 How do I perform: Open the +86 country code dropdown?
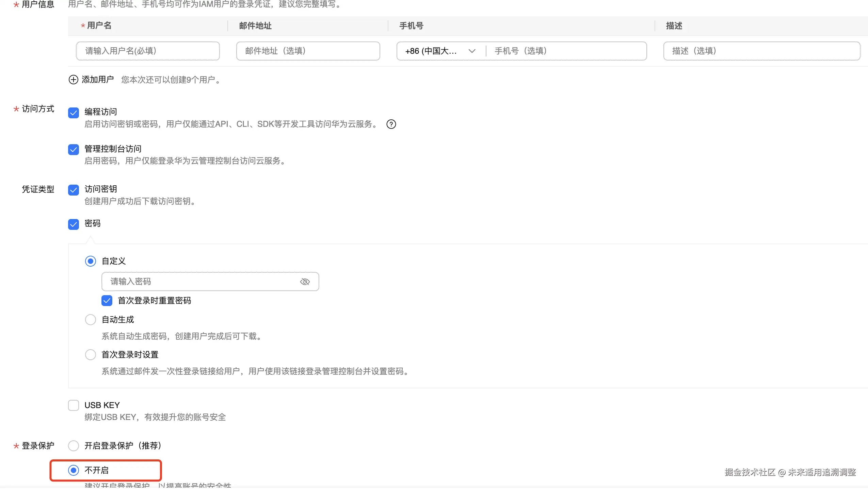click(440, 51)
